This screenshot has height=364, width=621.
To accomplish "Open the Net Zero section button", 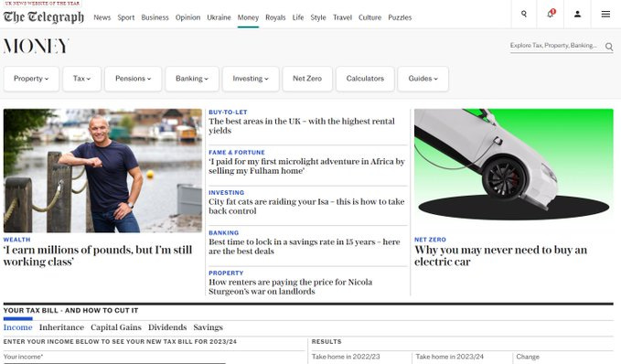I will tap(307, 79).
